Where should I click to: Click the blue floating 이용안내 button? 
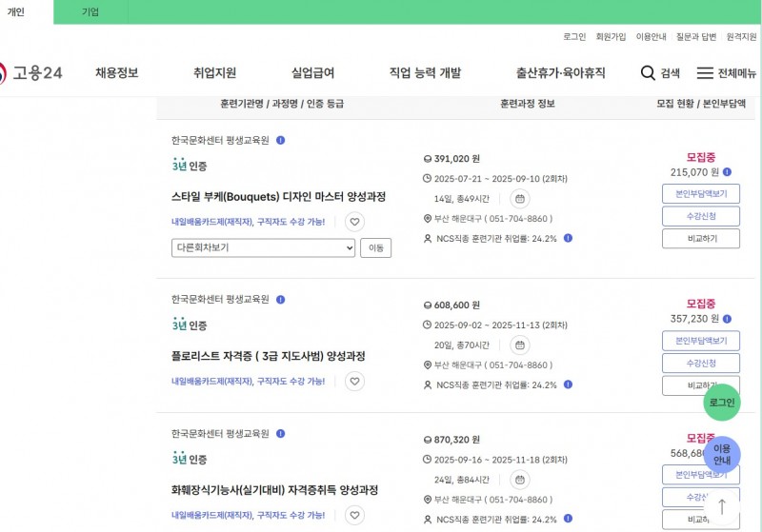pyautogui.click(x=722, y=454)
